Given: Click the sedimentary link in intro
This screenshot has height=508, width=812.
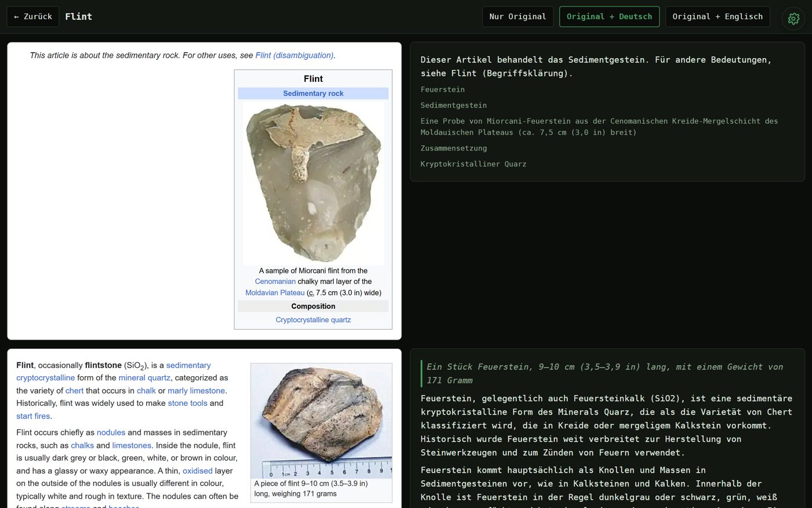Looking at the screenshot, I should (188, 365).
